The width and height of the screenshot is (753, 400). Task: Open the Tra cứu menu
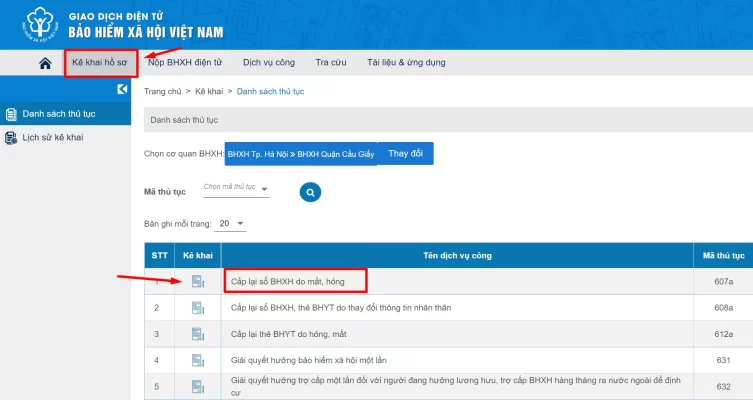pos(330,62)
